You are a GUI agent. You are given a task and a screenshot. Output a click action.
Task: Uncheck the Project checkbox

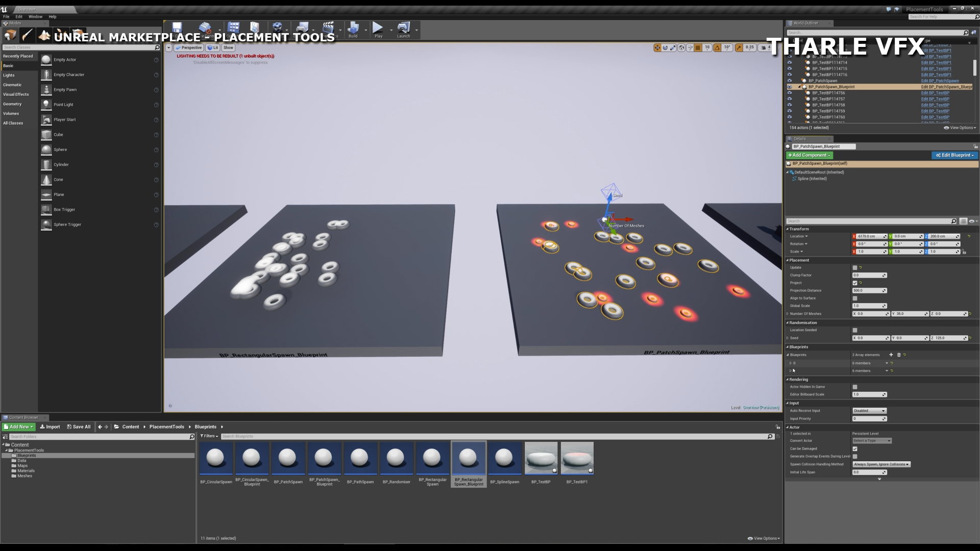855,283
